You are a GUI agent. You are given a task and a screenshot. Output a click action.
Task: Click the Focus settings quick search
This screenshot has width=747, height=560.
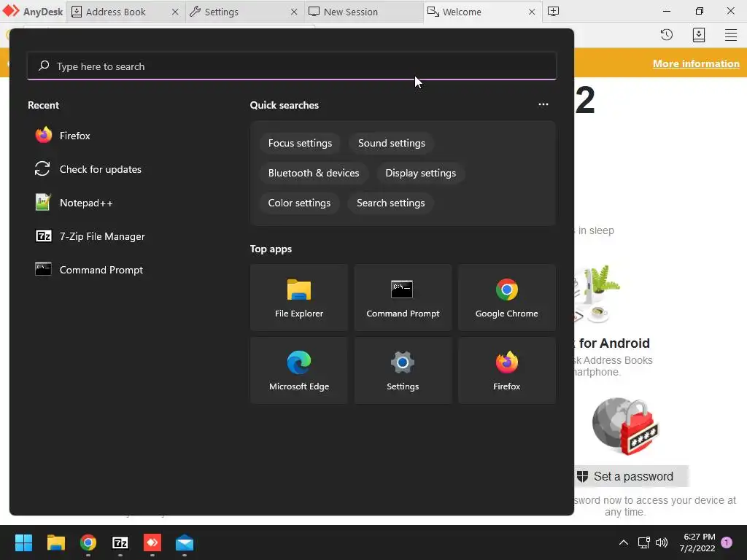click(x=300, y=144)
